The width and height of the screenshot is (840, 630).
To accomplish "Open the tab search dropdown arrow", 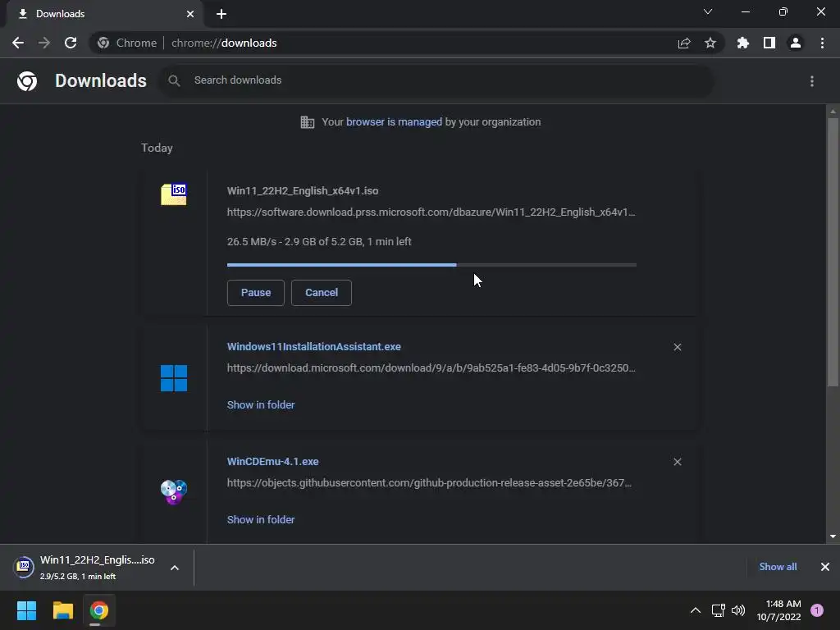I will (708, 11).
